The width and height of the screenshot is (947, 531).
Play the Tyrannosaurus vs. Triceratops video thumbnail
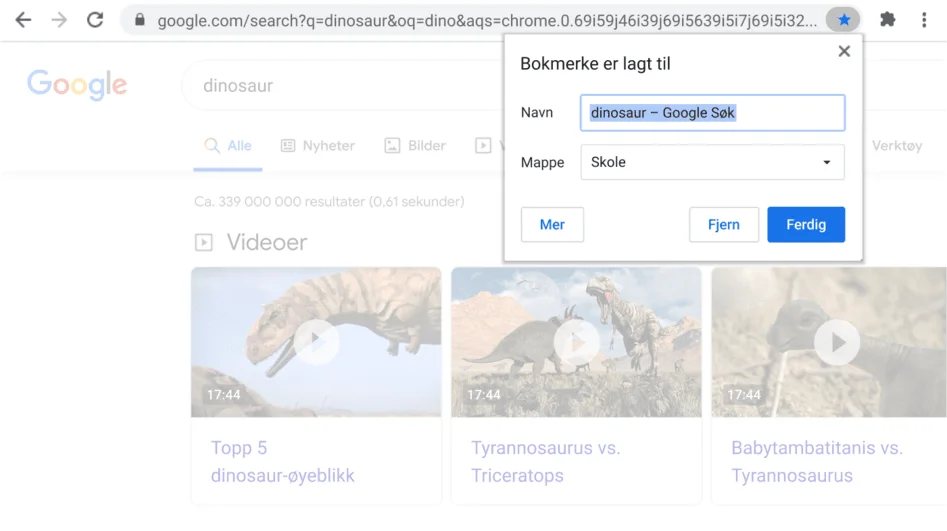pyautogui.click(x=576, y=342)
